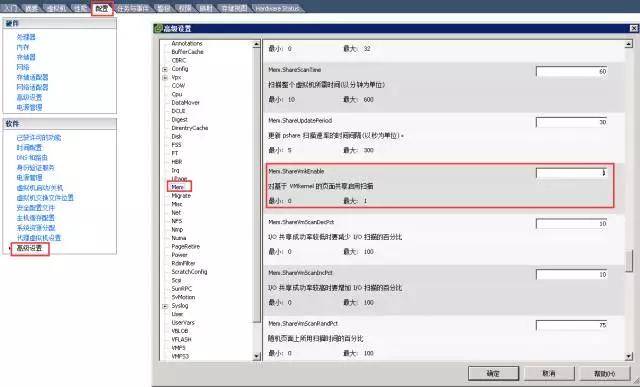Click the ScanDecPct value field
The width and height of the screenshot is (640, 387).
click(571, 224)
